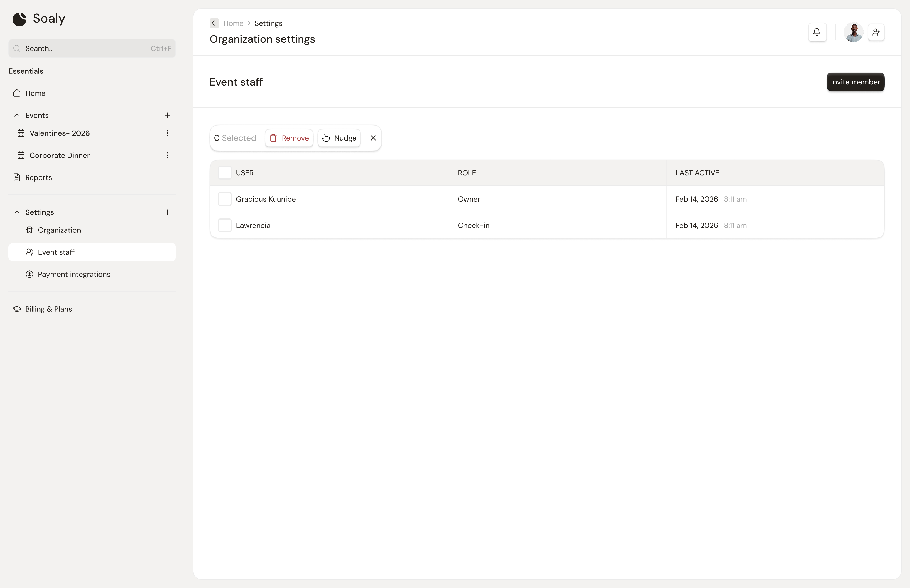Image resolution: width=910 pixels, height=588 pixels.
Task: Click the back arrow beside Home breadcrumb
Action: coord(214,23)
